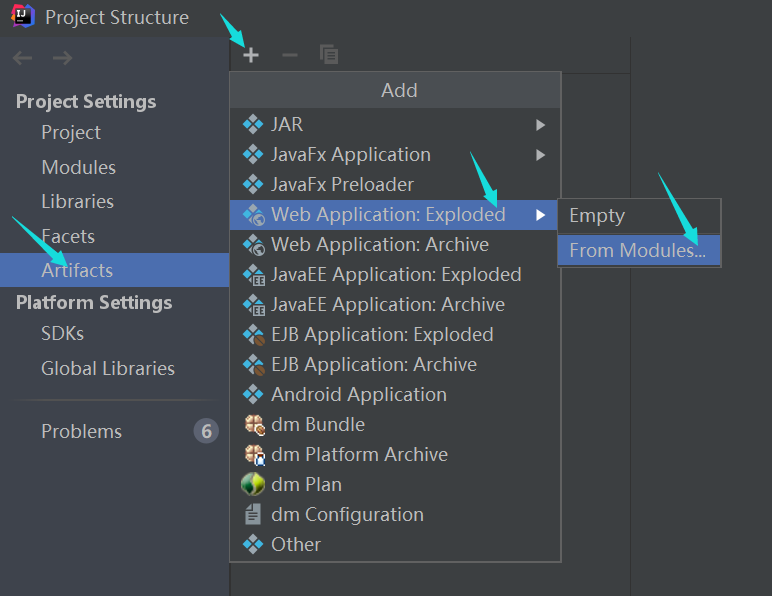This screenshot has height=596, width=772.
Task: Open the Problems section
Action: 114,431
